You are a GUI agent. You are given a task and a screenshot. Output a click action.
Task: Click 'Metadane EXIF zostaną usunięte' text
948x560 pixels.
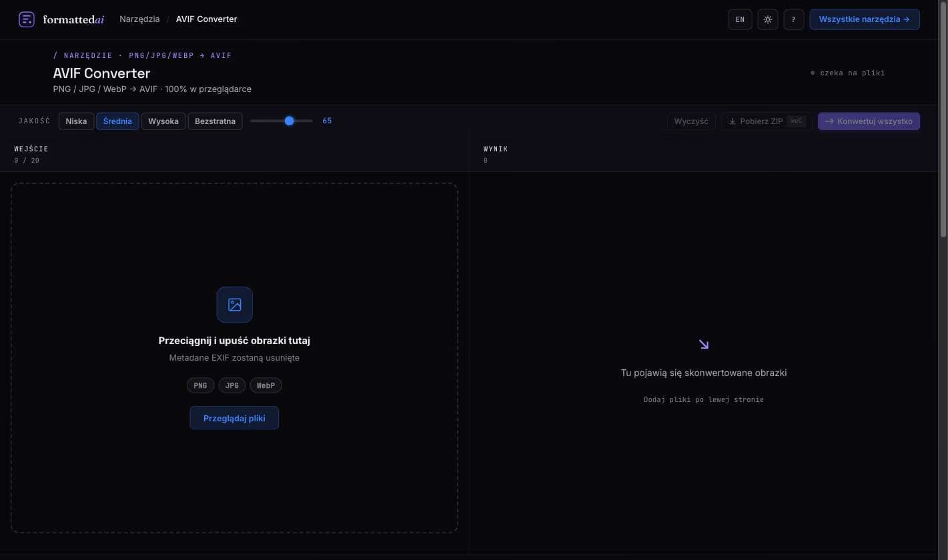tap(234, 358)
